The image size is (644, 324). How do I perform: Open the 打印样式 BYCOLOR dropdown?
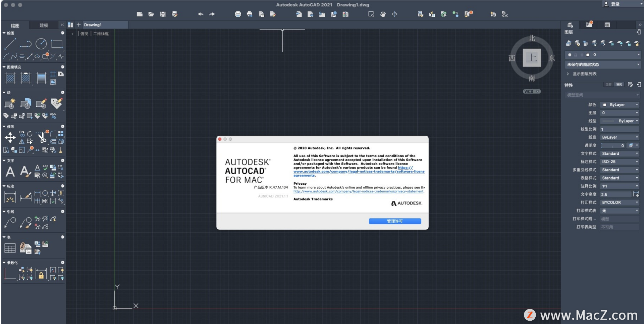click(620, 202)
